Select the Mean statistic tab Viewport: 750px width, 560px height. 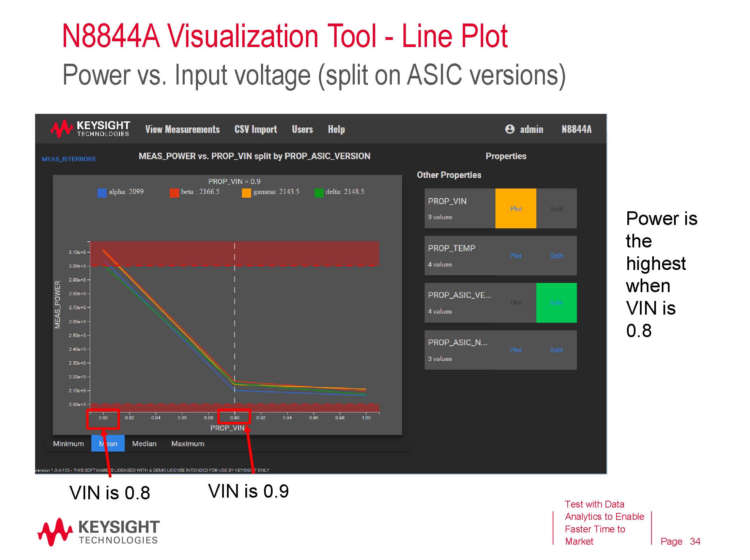pyautogui.click(x=108, y=443)
